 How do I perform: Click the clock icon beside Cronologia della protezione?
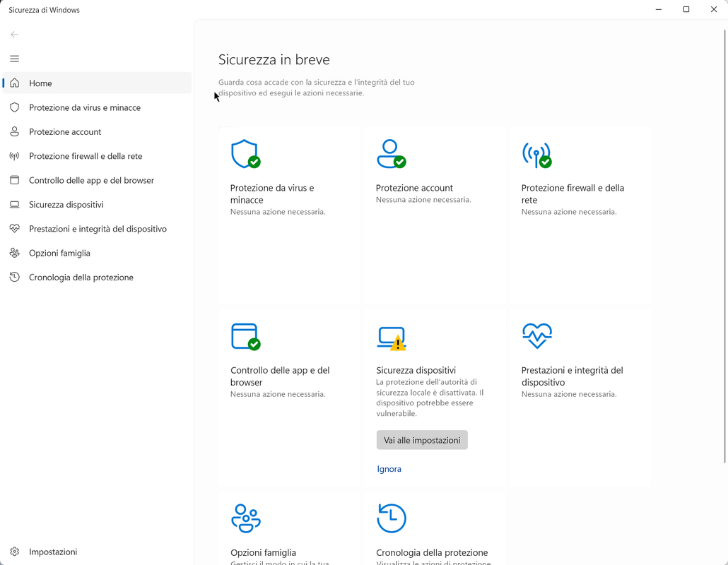[x=14, y=277]
